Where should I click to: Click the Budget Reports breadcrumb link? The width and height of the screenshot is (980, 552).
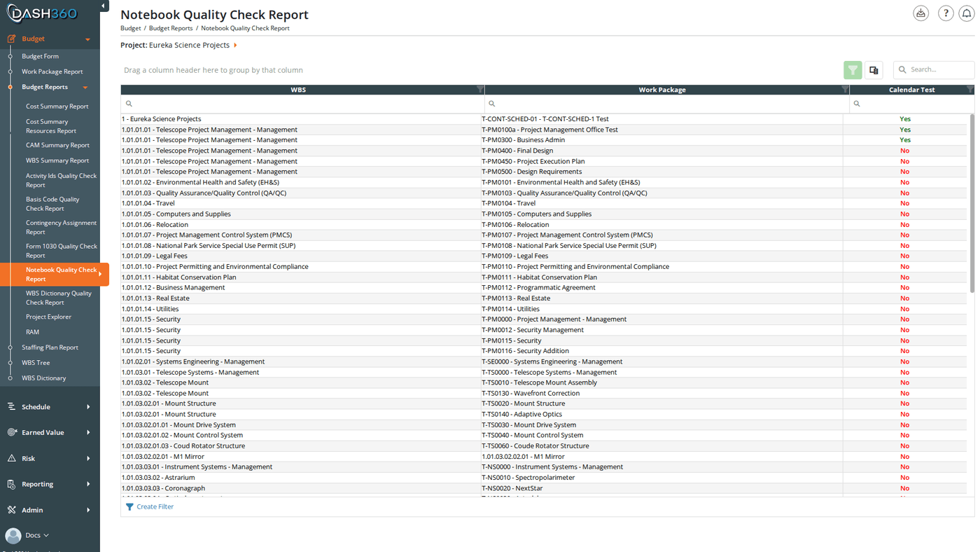click(x=171, y=29)
